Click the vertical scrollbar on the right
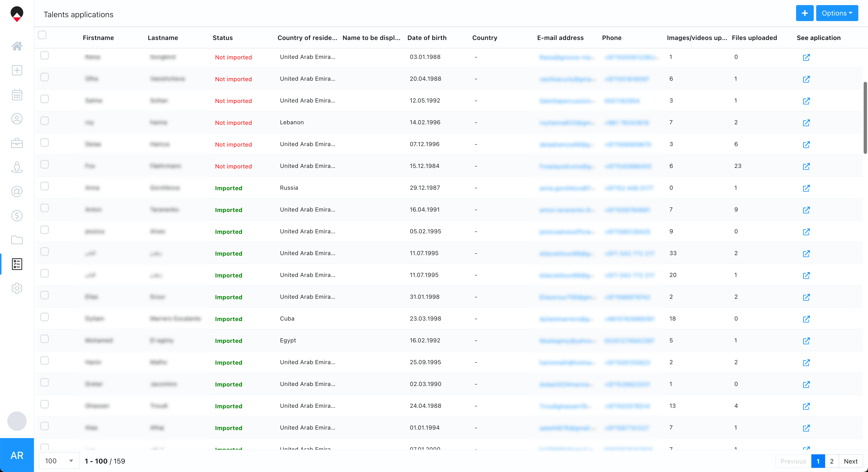 (865, 118)
